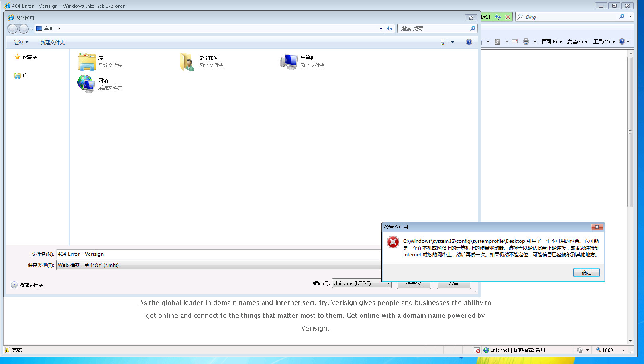Click 确定 in the 位置不可用 error dialog

pos(586,273)
